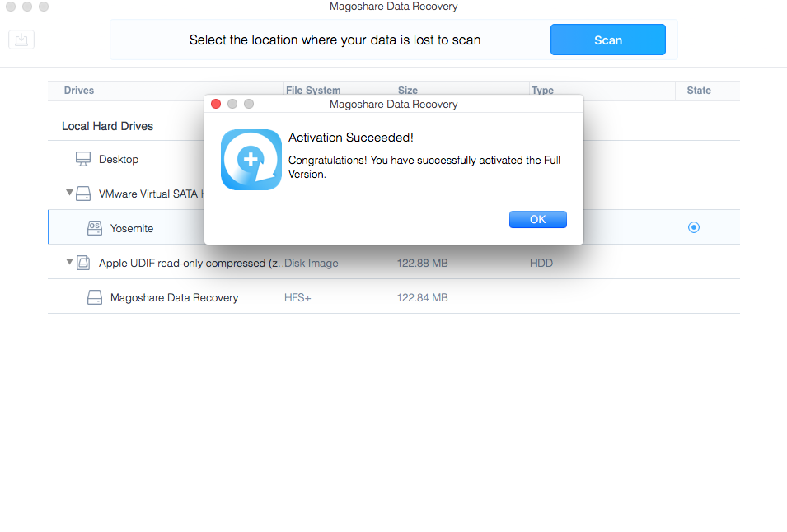
Task: Click the Congratulations message text in dialog
Action: pyautogui.click(x=424, y=167)
